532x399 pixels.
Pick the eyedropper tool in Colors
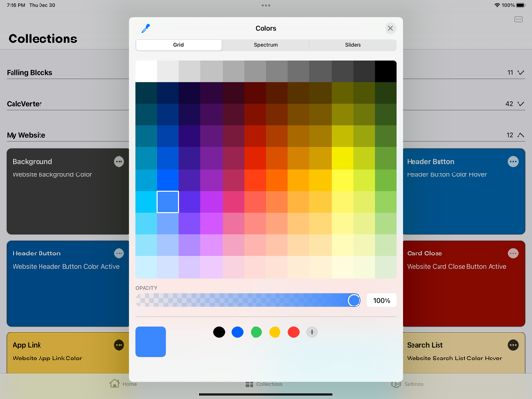[x=146, y=28]
